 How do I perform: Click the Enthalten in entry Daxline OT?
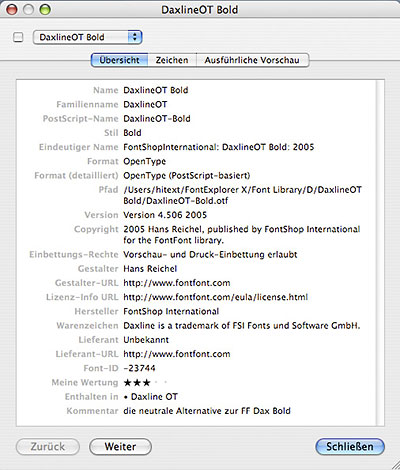coord(154,397)
